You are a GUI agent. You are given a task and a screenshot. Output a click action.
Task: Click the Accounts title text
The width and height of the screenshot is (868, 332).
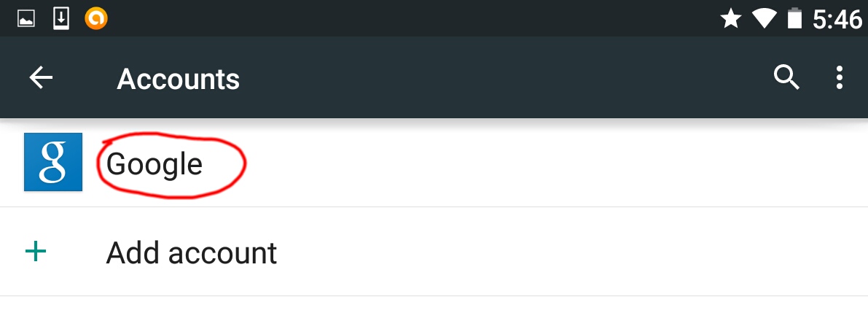178,79
